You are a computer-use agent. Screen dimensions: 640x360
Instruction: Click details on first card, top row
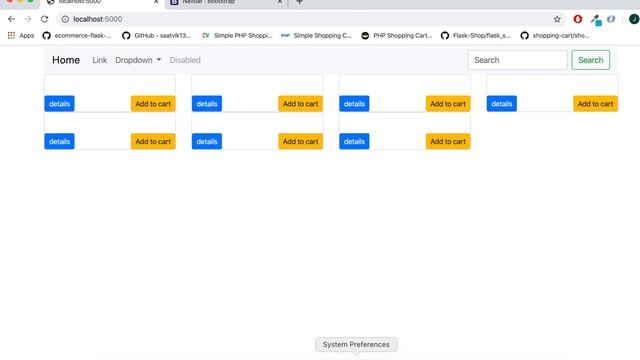pos(59,104)
